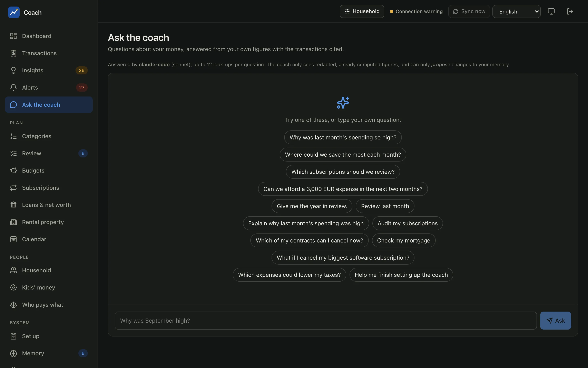Click the Sync now button
588x368 pixels.
click(469, 11)
